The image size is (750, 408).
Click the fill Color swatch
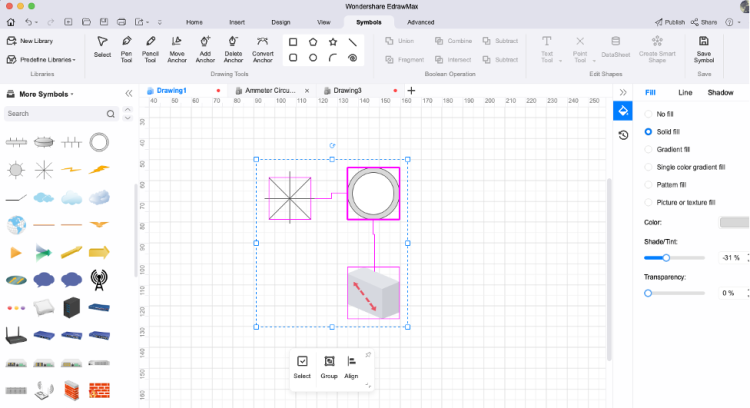(734, 222)
